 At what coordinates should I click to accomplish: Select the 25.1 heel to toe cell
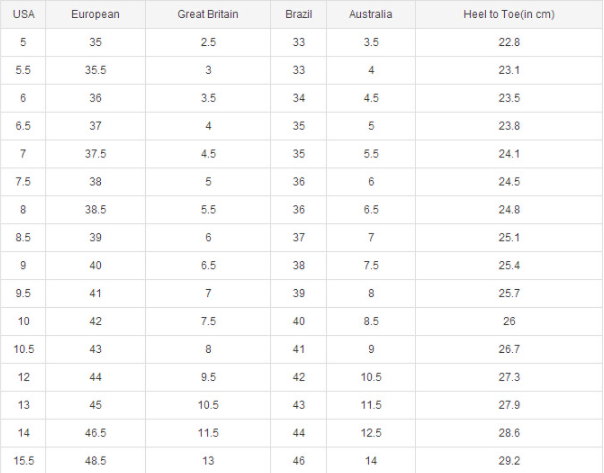pyautogui.click(x=509, y=237)
